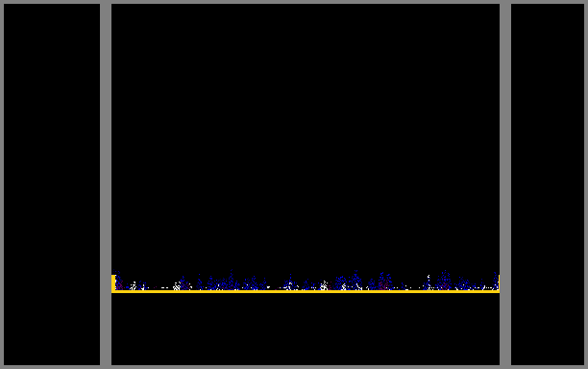The image size is (588, 369).
Task: Click the blue particle pile near the right wall
Action: pos(496,282)
